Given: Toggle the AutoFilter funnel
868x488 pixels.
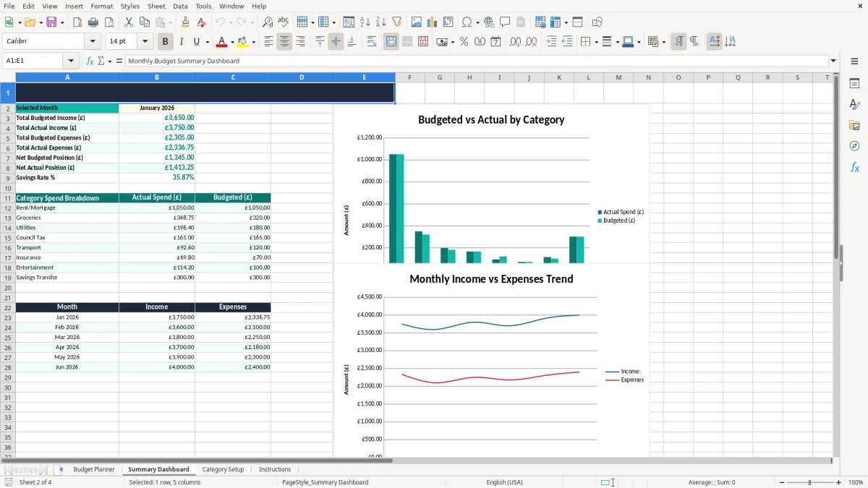Looking at the screenshot, I should [397, 22].
